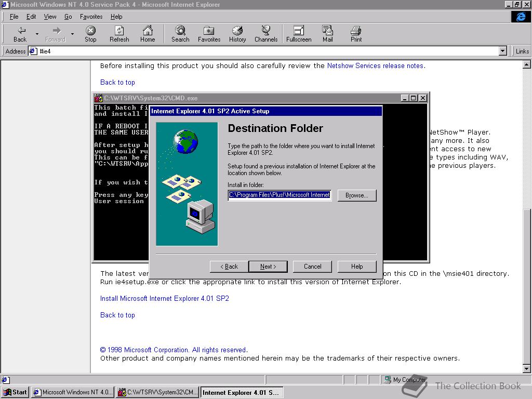This screenshot has width=532, height=399.
Task: Click the IE icon in the title bar
Action: [x=5, y=4]
